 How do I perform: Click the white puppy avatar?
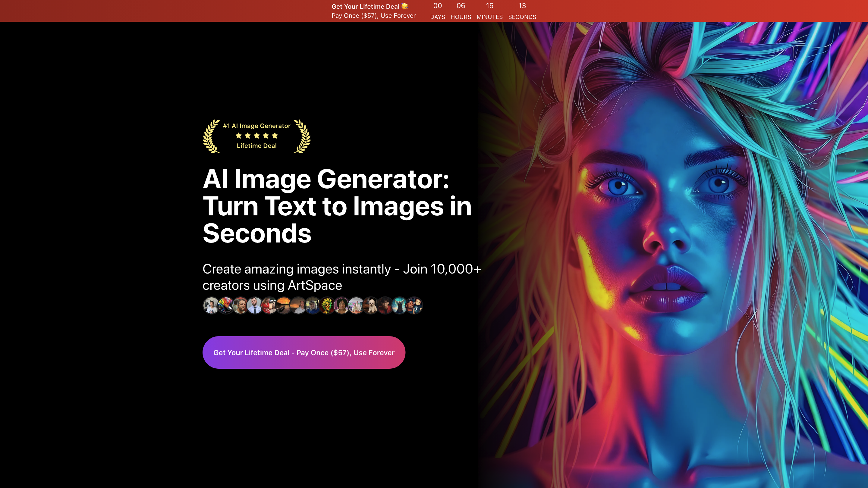tap(371, 305)
